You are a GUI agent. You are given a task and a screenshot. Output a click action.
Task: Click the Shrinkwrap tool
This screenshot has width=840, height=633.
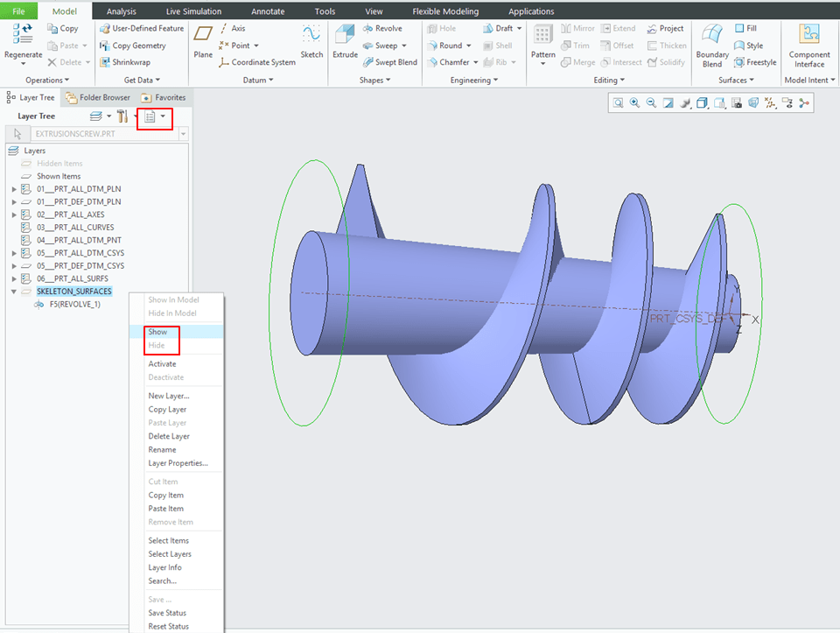tap(125, 62)
